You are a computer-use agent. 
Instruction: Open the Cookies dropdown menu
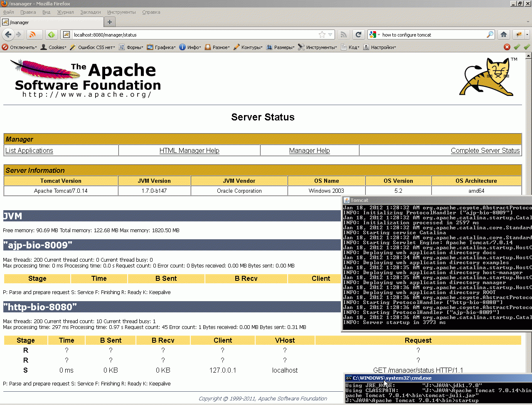[x=53, y=47]
